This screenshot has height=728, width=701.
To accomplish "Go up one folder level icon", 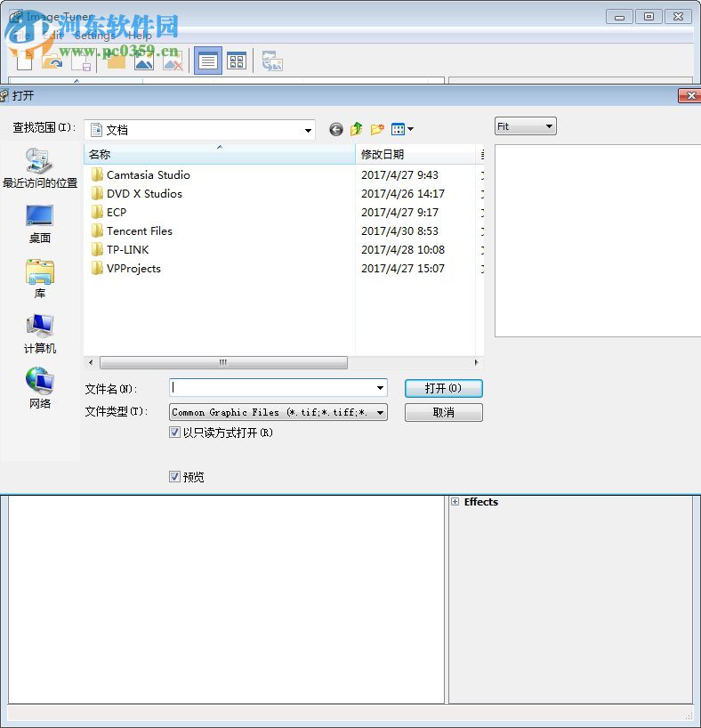I will [357, 129].
